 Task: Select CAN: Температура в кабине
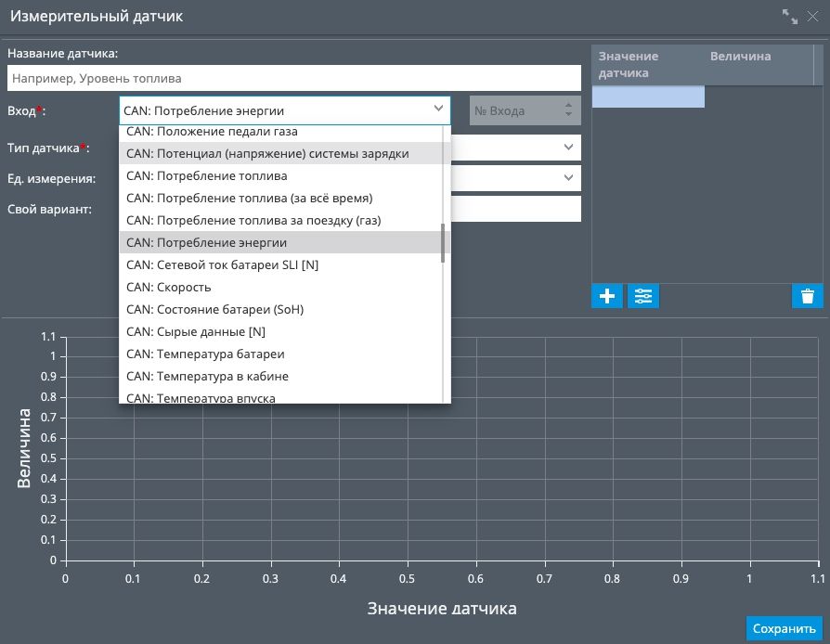click(x=285, y=376)
